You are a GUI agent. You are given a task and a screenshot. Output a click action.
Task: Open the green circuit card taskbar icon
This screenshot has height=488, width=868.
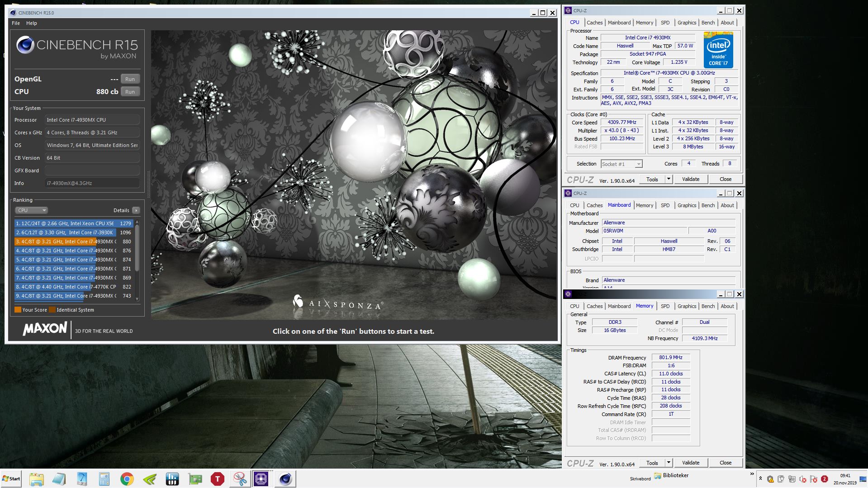point(195,479)
